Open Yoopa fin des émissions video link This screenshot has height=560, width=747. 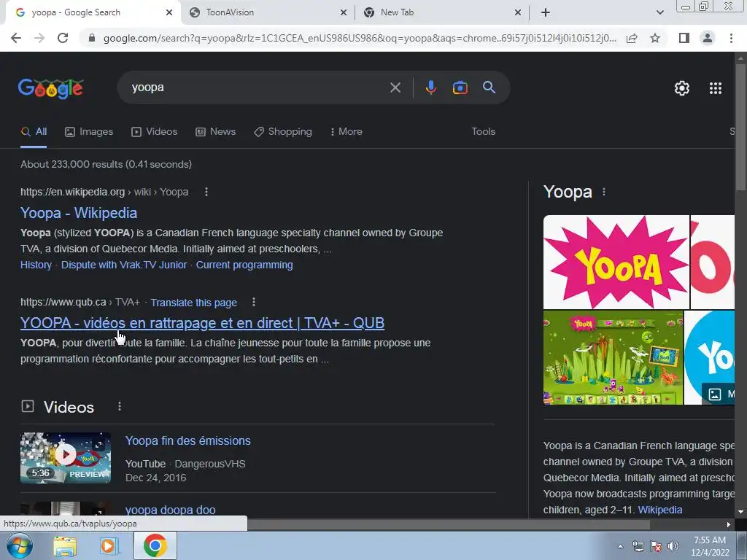pyautogui.click(x=187, y=440)
